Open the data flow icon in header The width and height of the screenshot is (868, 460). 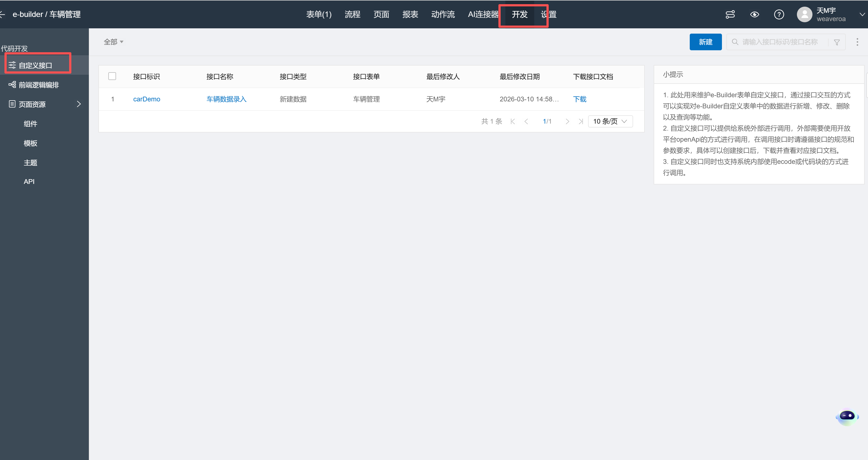730,14
